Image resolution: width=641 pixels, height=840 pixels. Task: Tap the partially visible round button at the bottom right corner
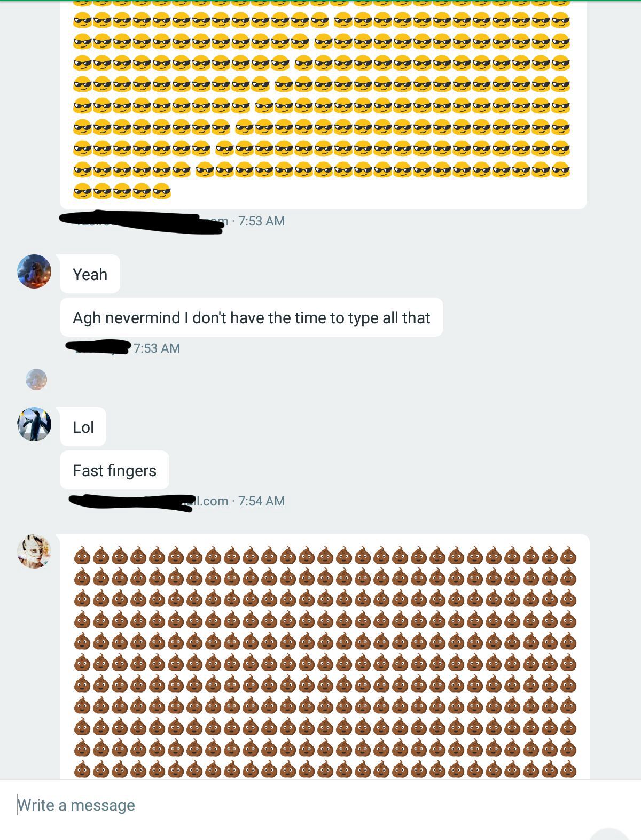(x=609, y=834)
